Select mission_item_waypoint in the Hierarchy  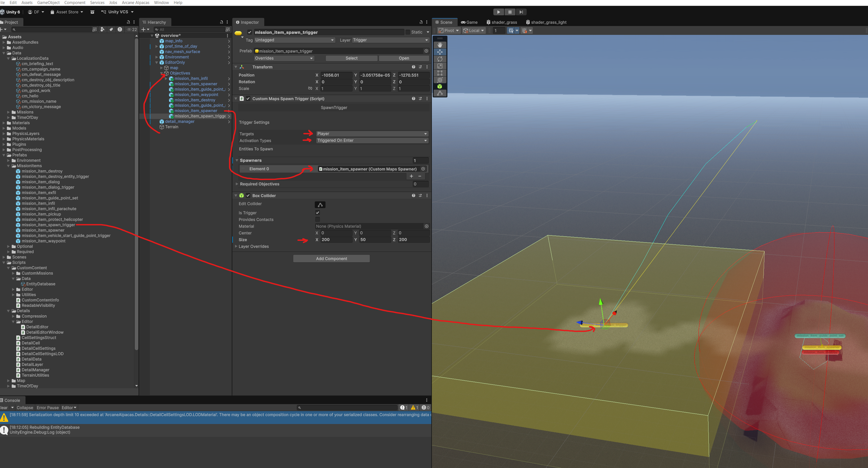click(196, 95)
